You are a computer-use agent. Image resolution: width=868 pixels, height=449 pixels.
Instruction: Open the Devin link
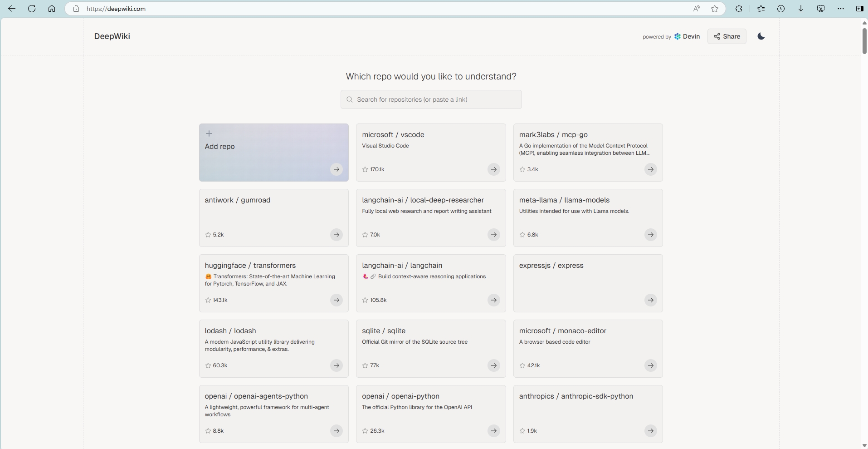[x=687, y=36]
